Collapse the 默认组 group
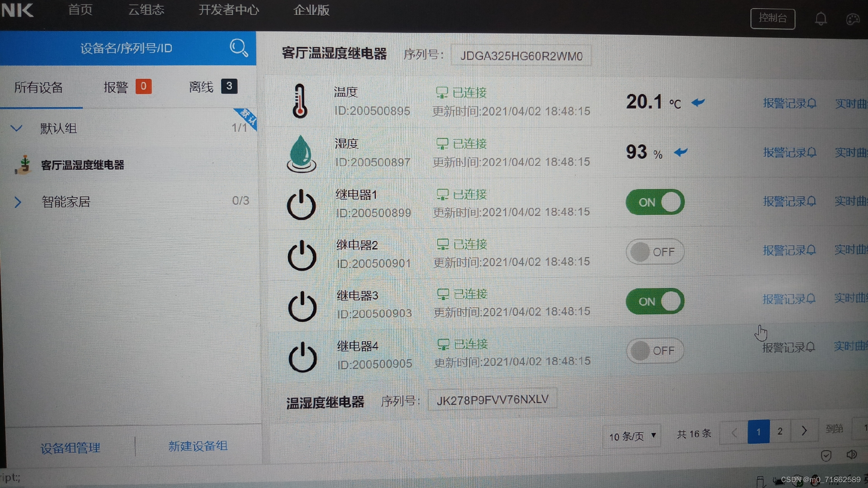 [x=17, y=128]
